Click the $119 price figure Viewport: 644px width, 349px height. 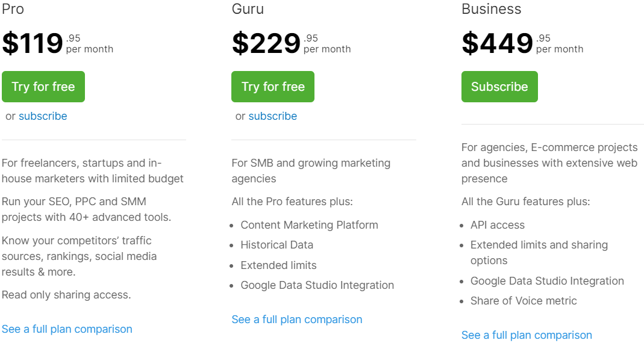(x=33, y=43)
